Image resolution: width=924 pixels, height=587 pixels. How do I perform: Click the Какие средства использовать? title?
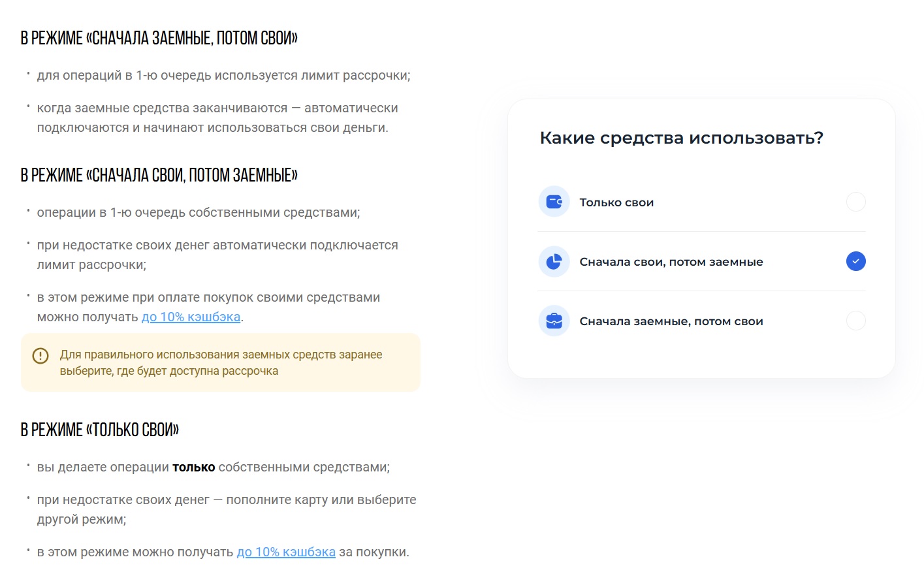(x=681, y=138)
